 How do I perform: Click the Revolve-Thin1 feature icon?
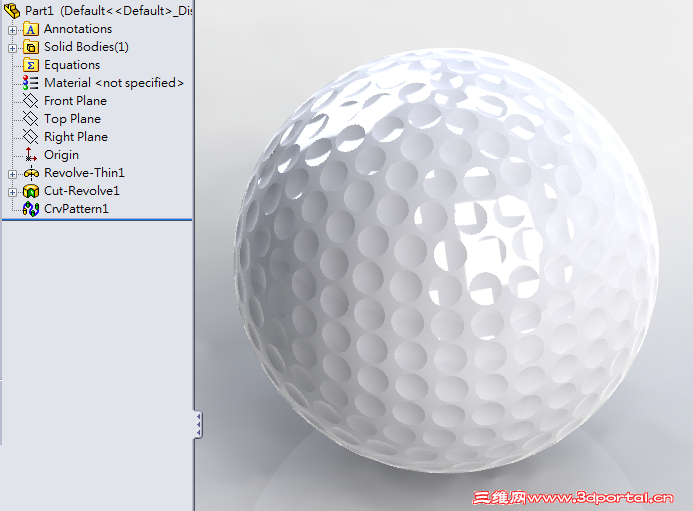[31, 173]
